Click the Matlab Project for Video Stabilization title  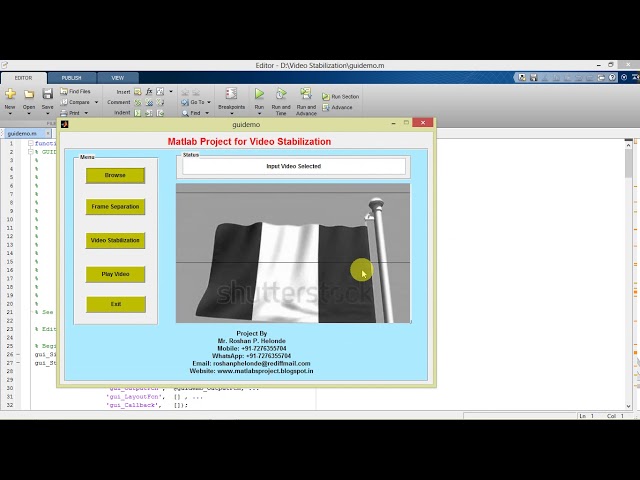tap(249, 142)
